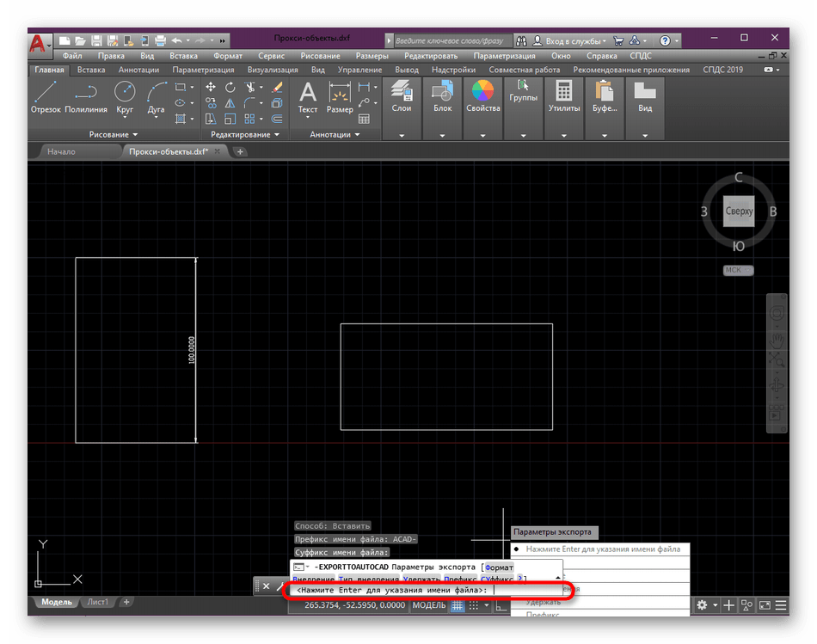Select the Отрезок line tool
The image size is (817, 644).
[45, 96]
